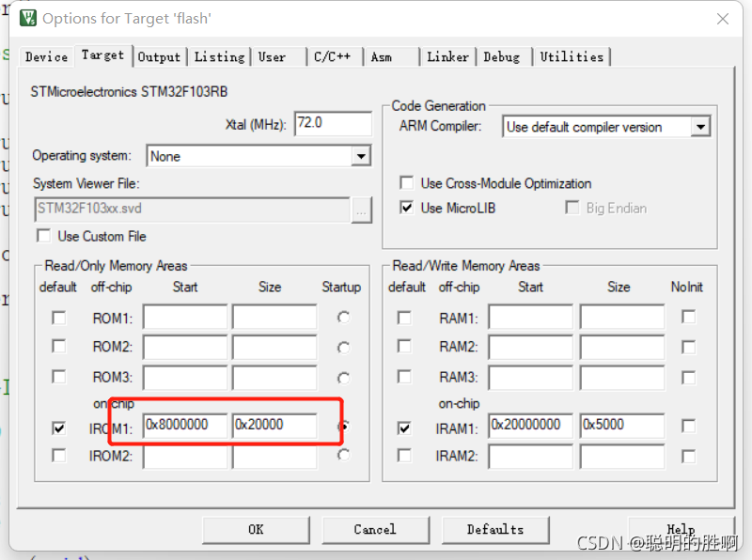
Task: Click the IROM2 Start field
Action: point(185,457)
